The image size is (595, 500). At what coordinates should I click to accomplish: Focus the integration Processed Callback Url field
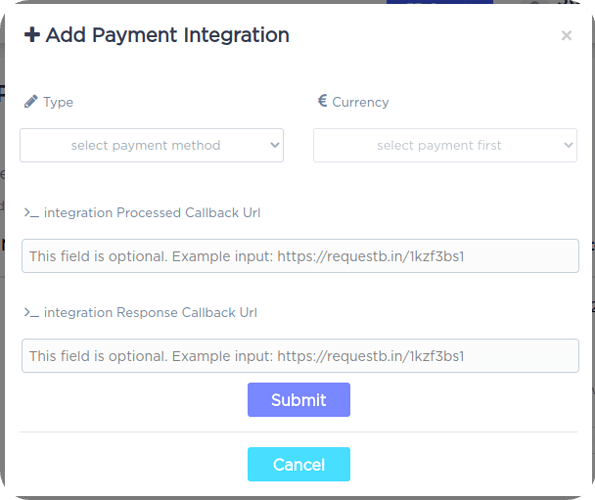(x=300, y=256)
